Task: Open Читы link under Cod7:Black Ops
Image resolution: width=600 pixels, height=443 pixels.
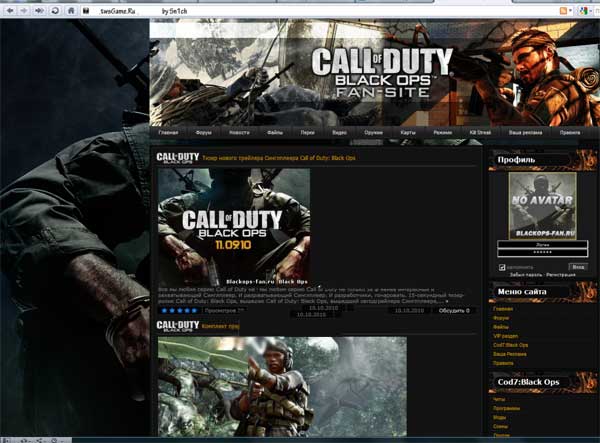Action: point(499,399)
